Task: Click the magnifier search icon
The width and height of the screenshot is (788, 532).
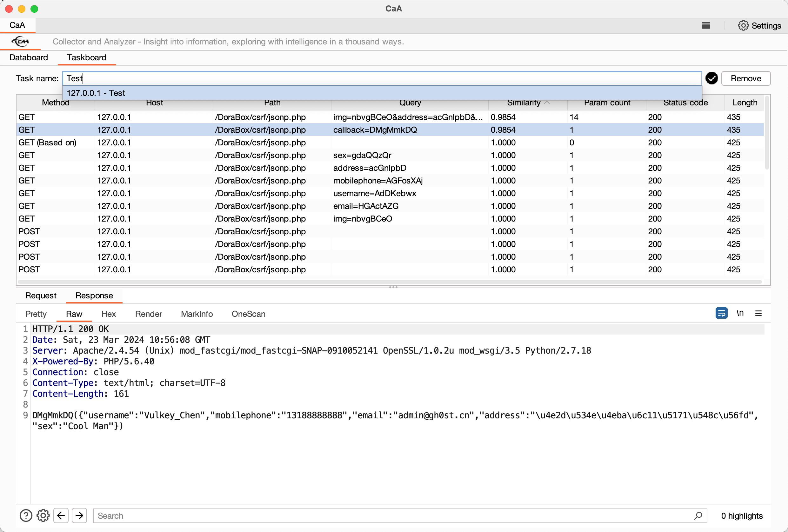Action: (698, 516)
